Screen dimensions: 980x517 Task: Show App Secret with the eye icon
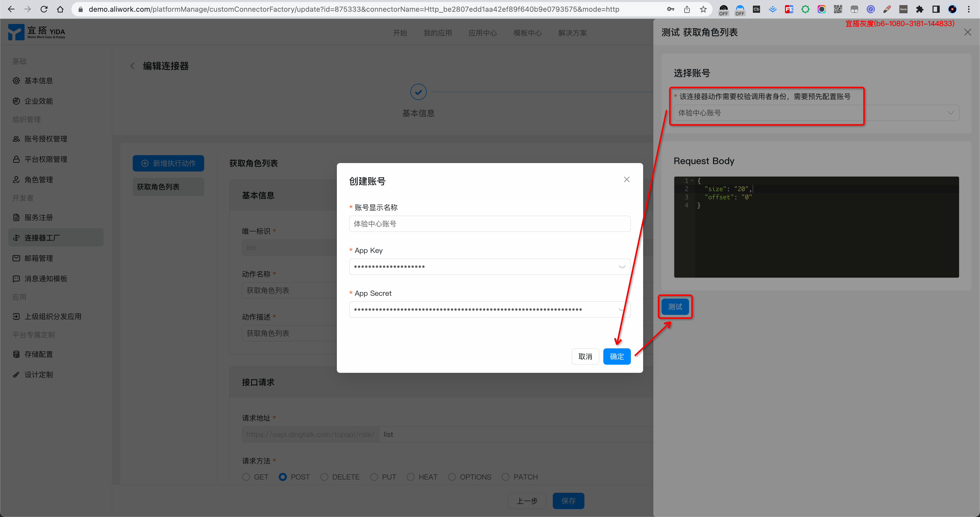622,310
